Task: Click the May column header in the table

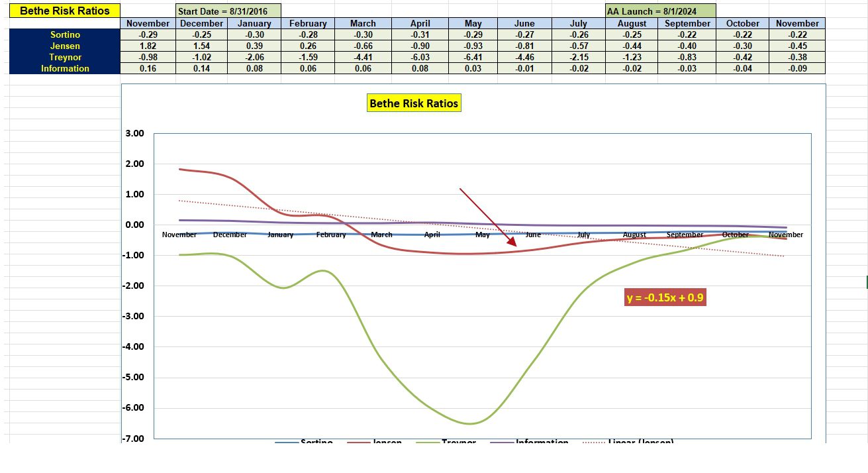Action: (473, 23)
